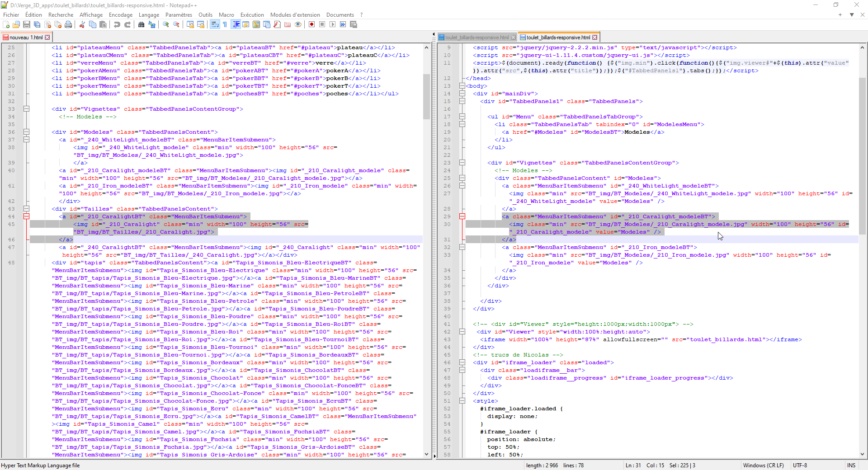Click Save Recorded Macro icon
This screenshot has width=868, height=470.
(354, 24)
